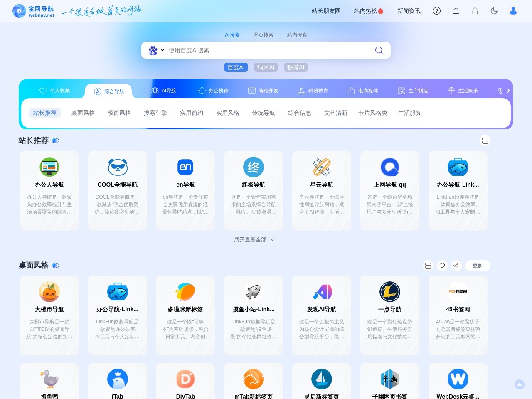This screenshot has width=532, height=399.
Task: Select the 秘塔AI search engine pill
Action: point(296,67)
